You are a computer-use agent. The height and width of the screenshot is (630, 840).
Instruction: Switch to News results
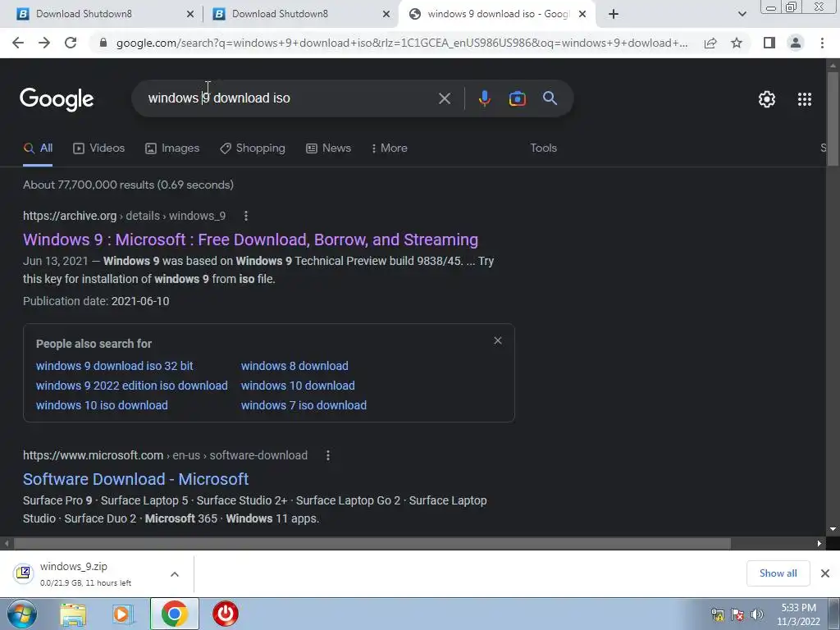click(328, 148)
